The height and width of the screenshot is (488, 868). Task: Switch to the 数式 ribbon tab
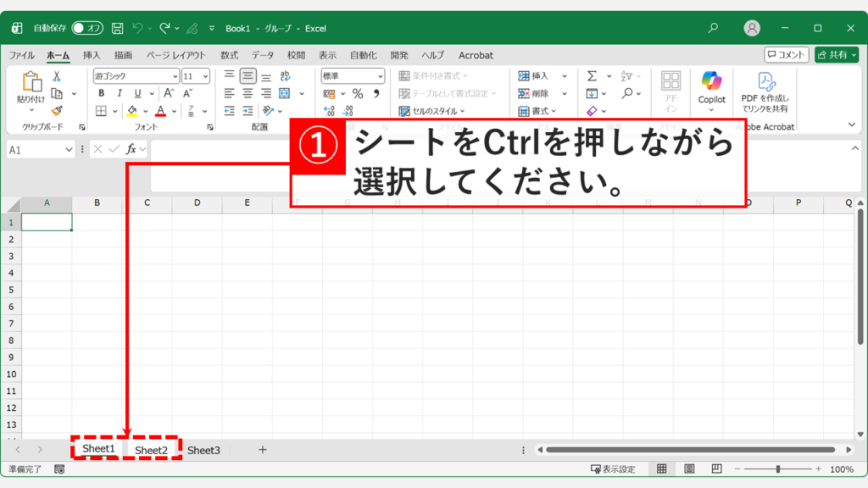click(x=228, y=55)
